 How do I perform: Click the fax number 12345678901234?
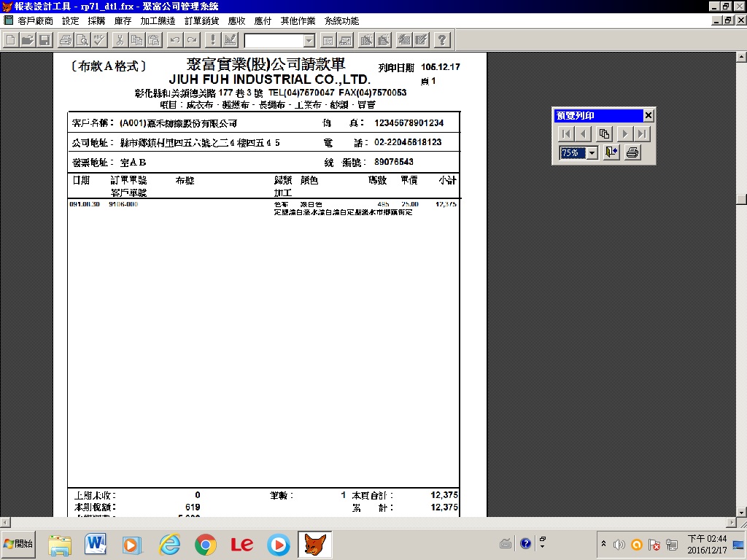click(409, 122)
